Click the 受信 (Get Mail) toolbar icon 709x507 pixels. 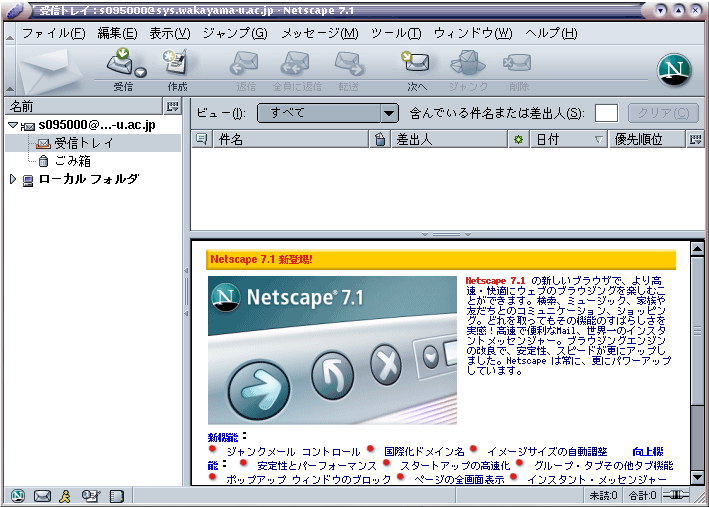119,62
